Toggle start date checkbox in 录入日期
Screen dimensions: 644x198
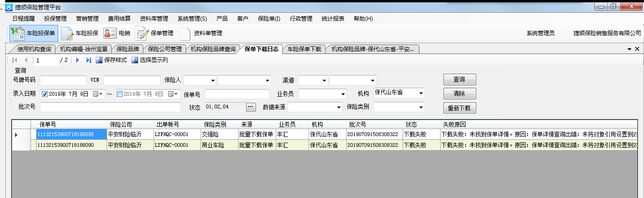tap(45, 94)
